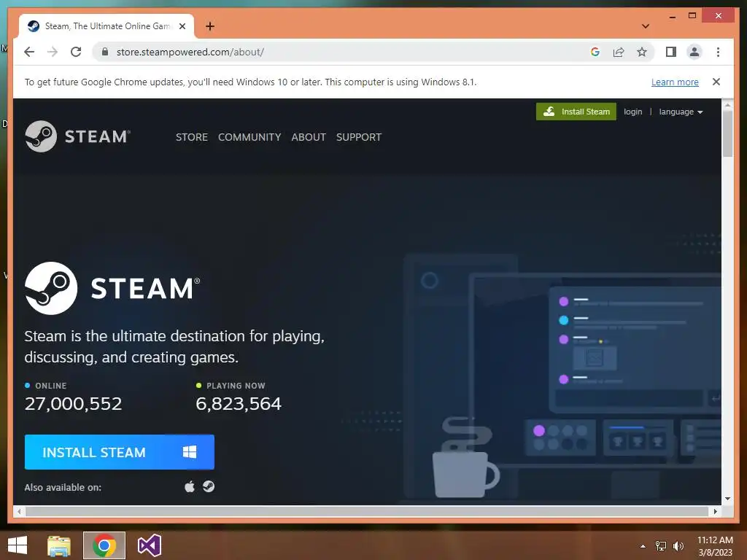
Task: Select the Apple macOS download icon
Action: pos(190,486)
